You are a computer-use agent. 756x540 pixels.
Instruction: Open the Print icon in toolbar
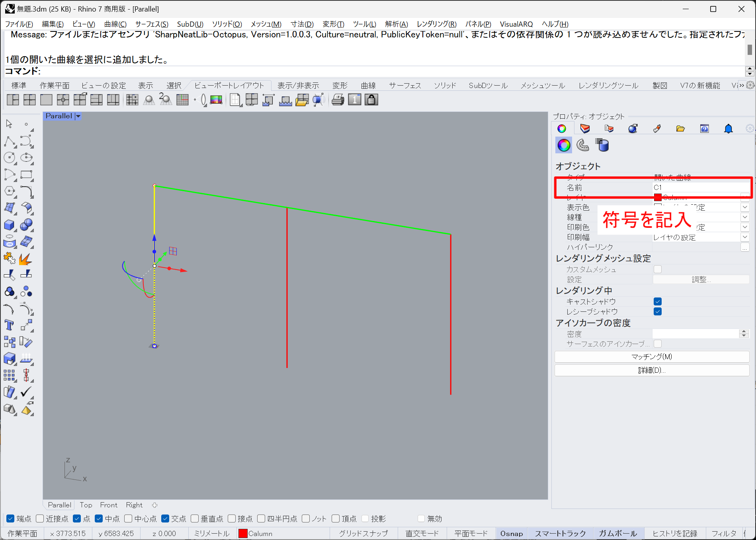(x=338, y=100)
